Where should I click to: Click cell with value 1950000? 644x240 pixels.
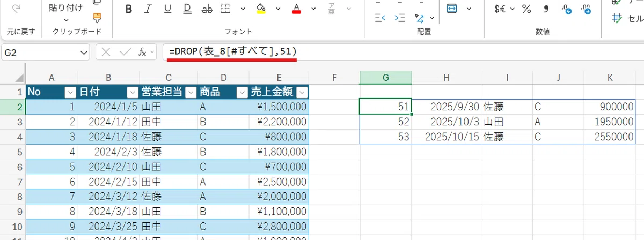(610, 122)
